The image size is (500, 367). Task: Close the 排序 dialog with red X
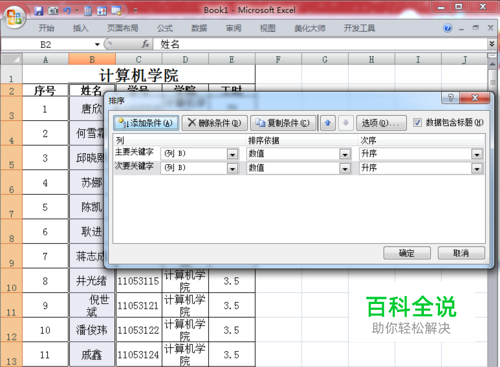click(475, 98)
